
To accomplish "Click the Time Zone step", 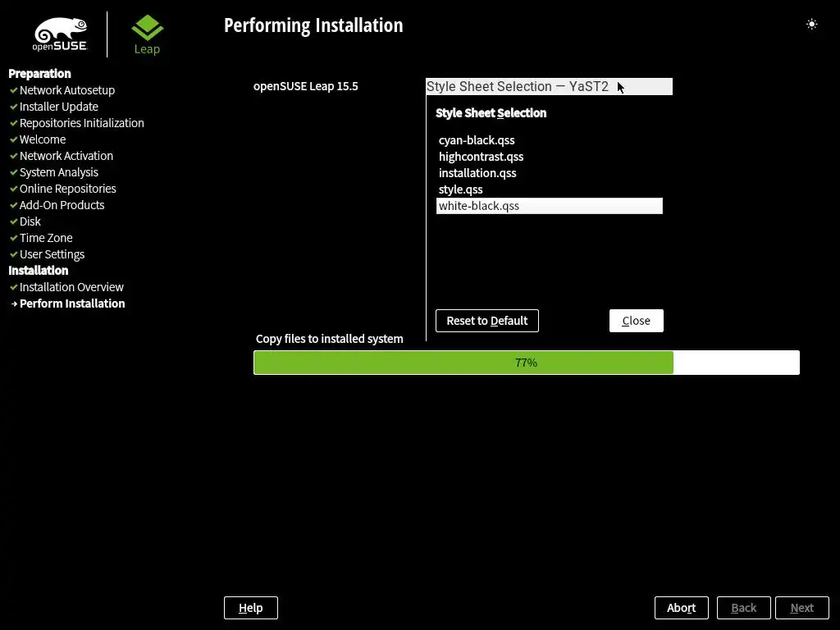I will pyautogui.click(x=46, y=238).
